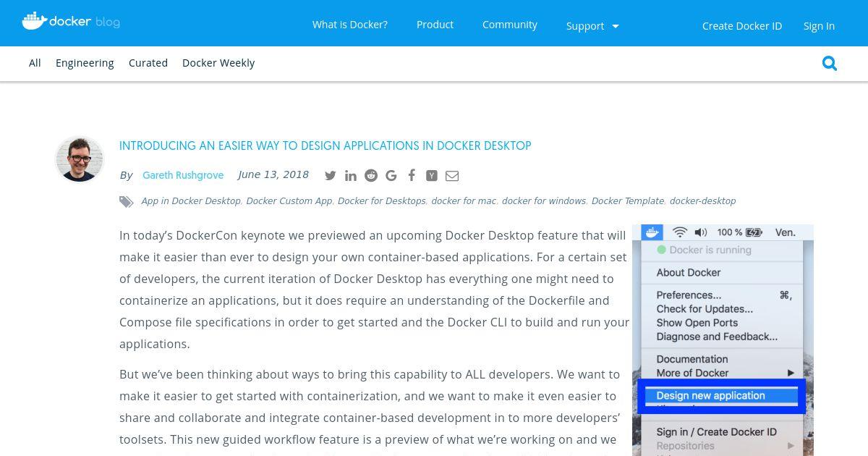Click the Sign In link
The height and width of the screenshot is (456, 868).
(x=819, y=26)
